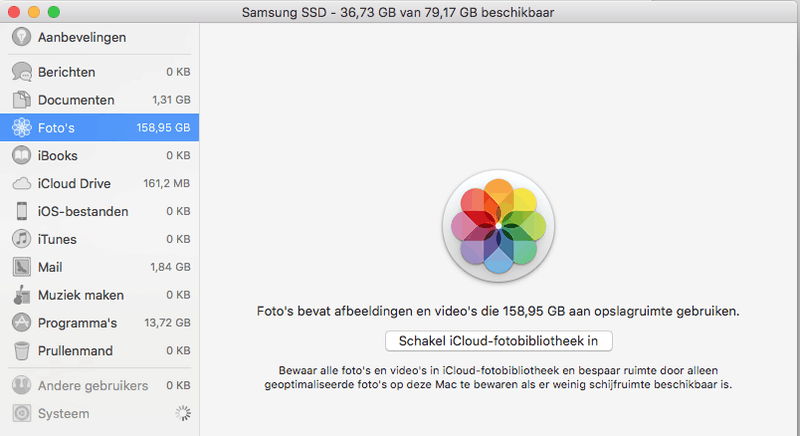Screen dimensions: 800x436
Task: Click the Muziek maken guitar icon
Action: click(x=21, y=295)
